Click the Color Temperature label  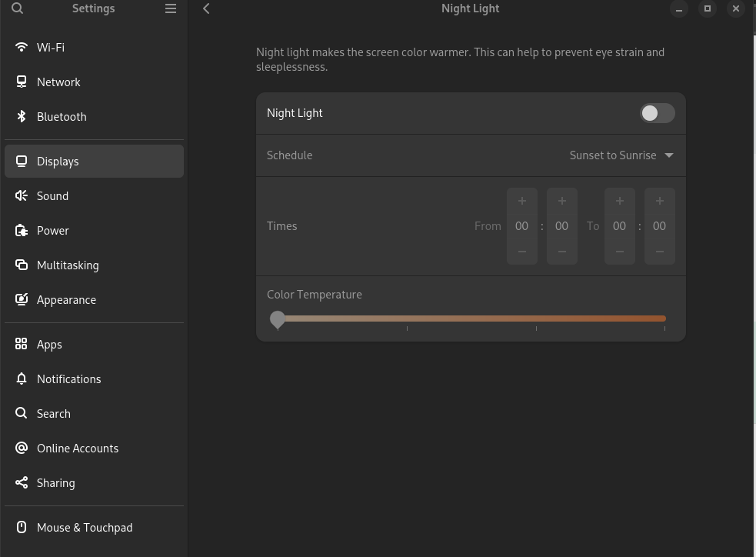pyautogui.click(x=315, y=295)
